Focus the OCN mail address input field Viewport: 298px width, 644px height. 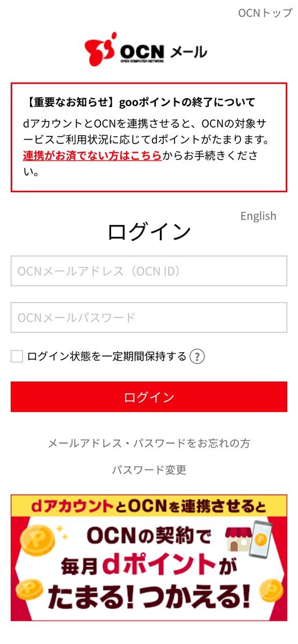pyautogui.click(x=149, y=271)
